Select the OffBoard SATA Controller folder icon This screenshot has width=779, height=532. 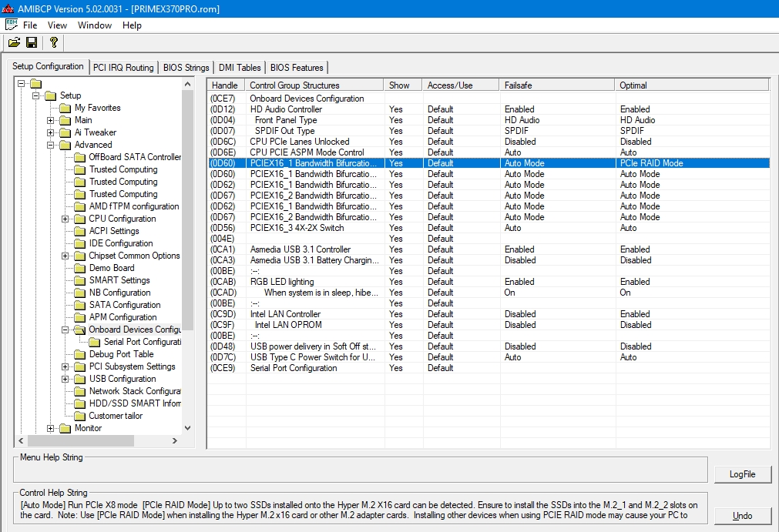tap(79, 157)
